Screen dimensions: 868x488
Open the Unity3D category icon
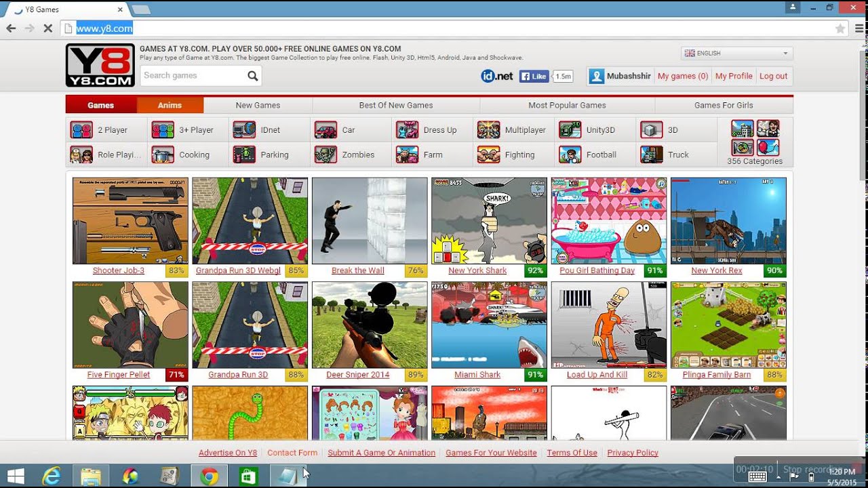(570, 130)
